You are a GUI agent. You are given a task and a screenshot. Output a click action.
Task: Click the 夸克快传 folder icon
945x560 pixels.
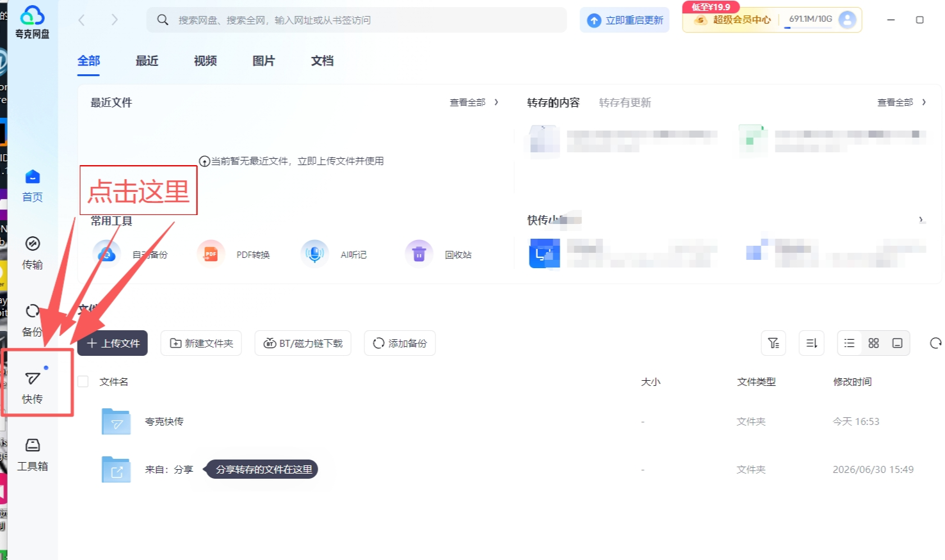click(x=116, y=422)
